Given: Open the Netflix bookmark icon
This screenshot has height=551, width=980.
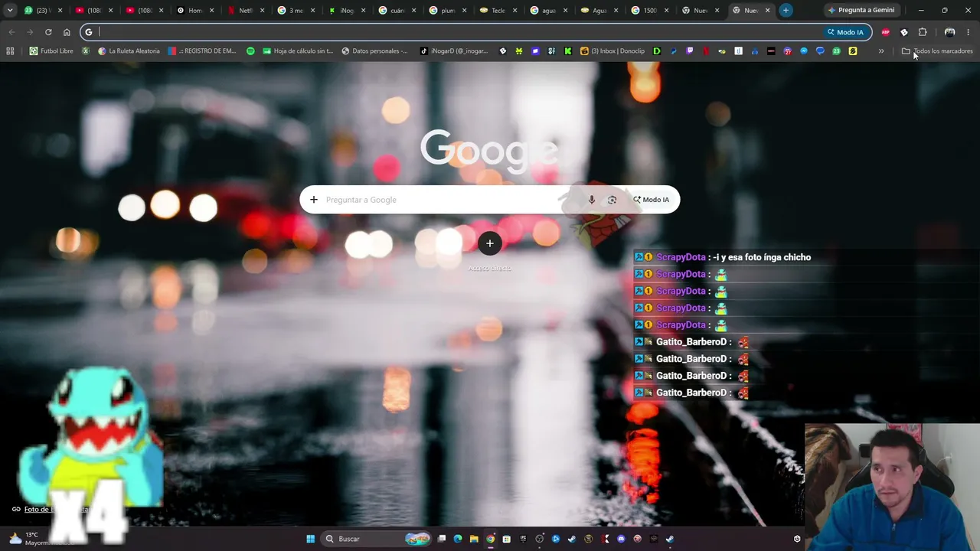Looking at the screenshot, I should tap(706, 51).
